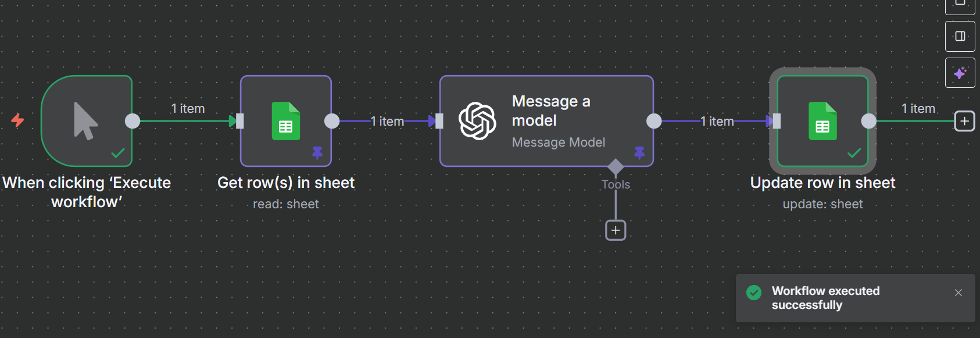This screenshot has height=338, width=980.
Task: Click '1 item' label between Get row(s) and model
Action: point(387,122)
